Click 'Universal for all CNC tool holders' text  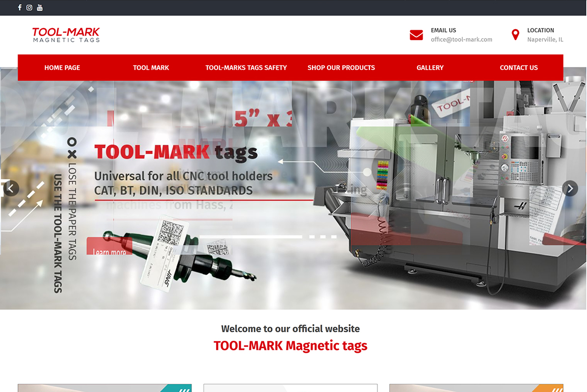(183, 176)
